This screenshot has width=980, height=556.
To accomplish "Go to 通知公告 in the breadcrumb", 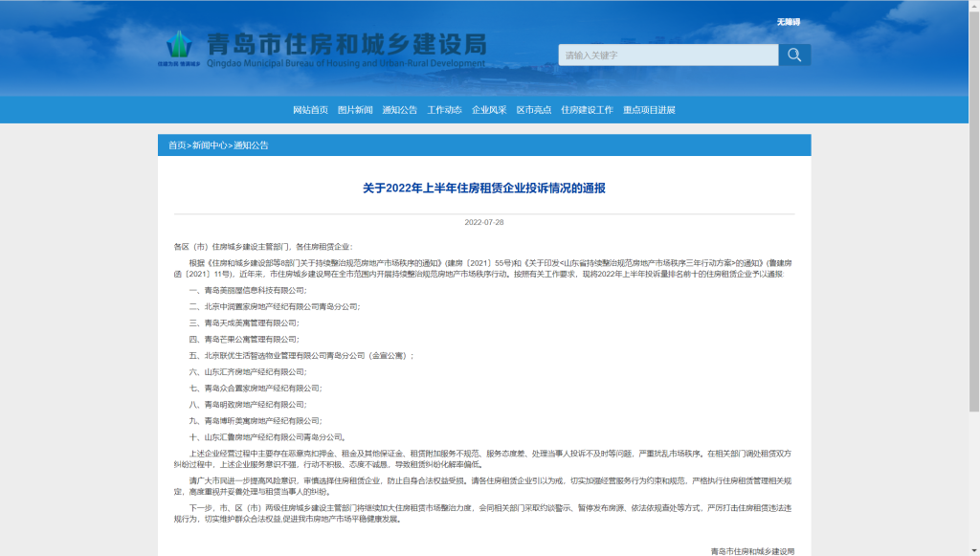I will pos(251,145).
